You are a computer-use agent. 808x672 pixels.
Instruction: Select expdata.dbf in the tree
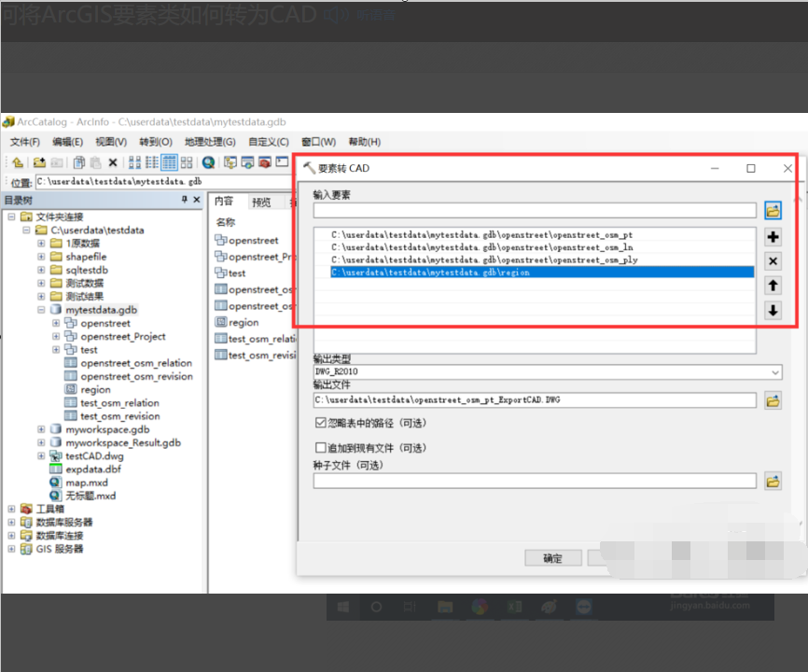(x=93, y=469)
